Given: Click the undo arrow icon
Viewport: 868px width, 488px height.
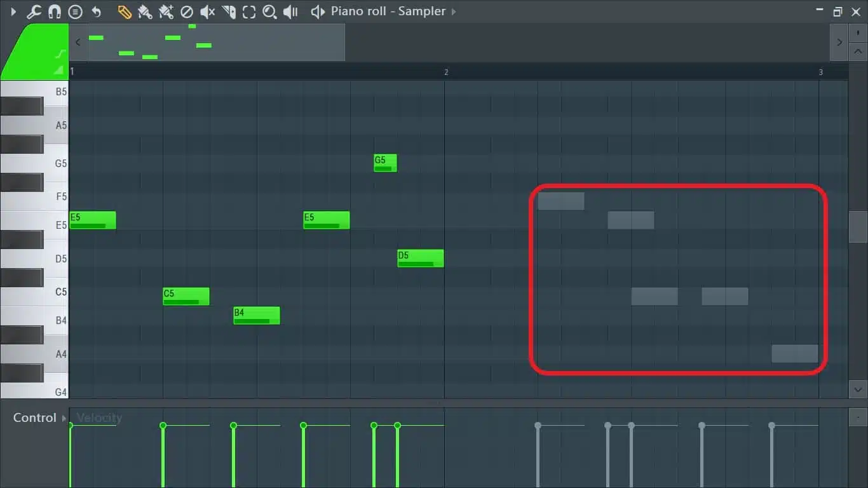Looking at the screenshot, I should tap(97, 11).
